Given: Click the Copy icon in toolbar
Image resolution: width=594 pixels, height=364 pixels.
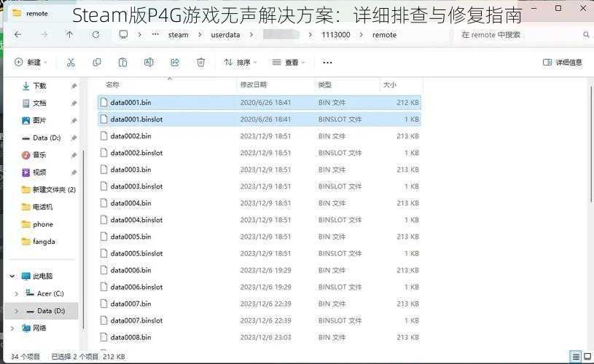Looking at the screenshot, I should (97, 63).
